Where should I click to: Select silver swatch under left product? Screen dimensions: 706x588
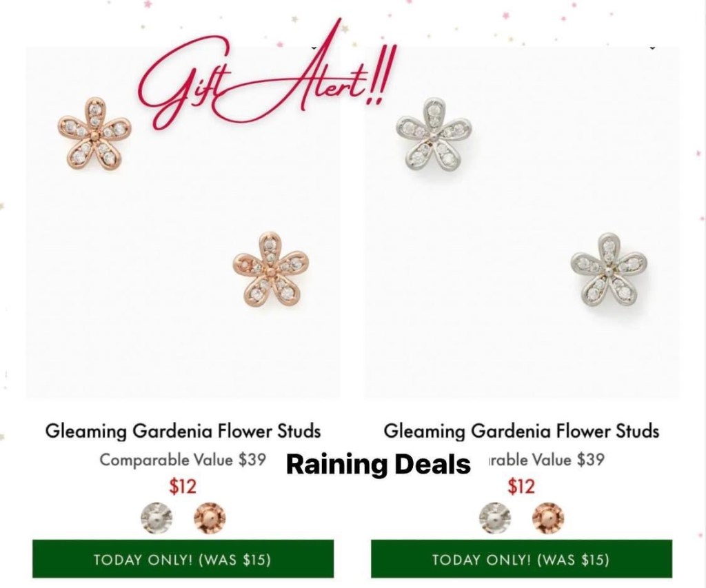pyautogui.click(x=157, y=518)
